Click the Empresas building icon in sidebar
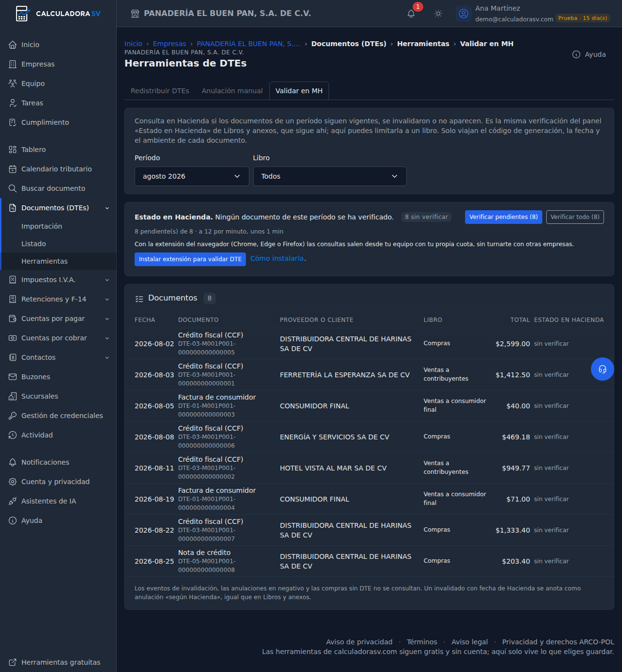 (x=13, y=64)
